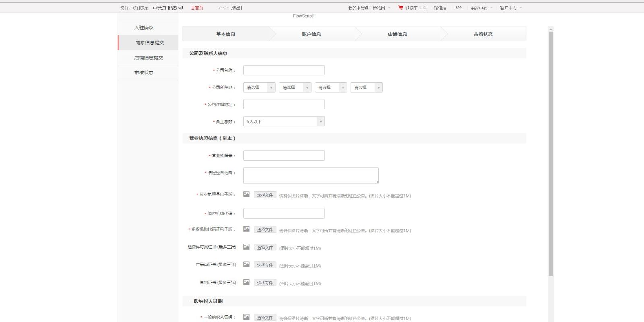
Task: Expand the 员工总数 dropdown showing 5人以下
Action: click(284, 122)
